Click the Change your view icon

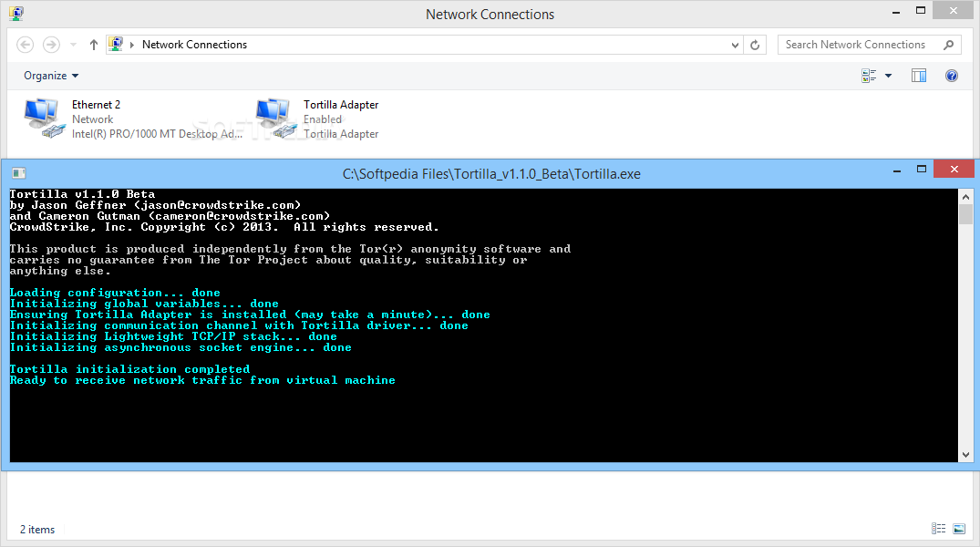tap(869, 76)
